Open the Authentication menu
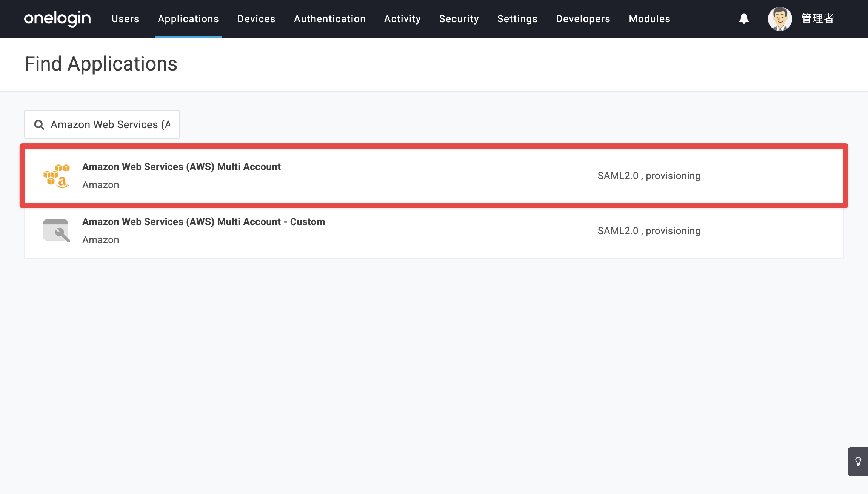This screenshot has width=868, height=494. coord(330,19)
